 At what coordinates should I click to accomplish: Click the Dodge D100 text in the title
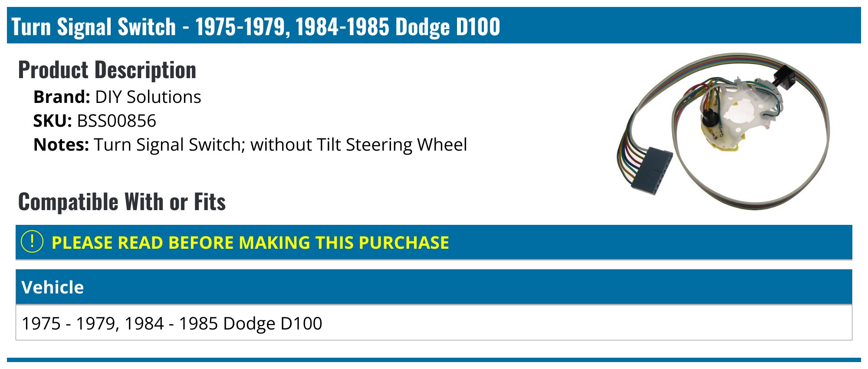pyautogui.click(x=448, y=26)
